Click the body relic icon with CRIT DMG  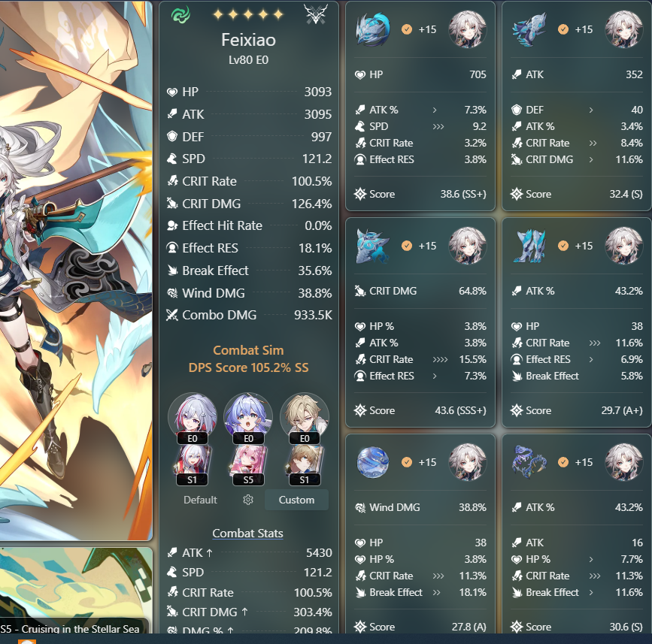click(x=373, y=246)
